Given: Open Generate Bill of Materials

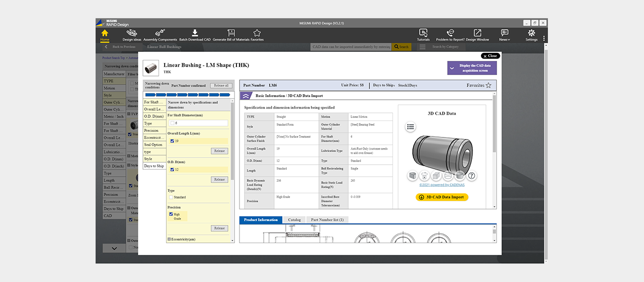Looking at the screenshot, I should [231, 35].
